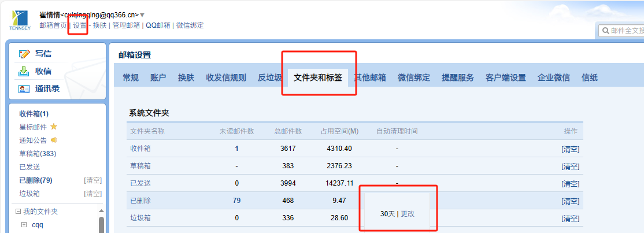Open the account dropdown arrow beside the email address
Viewport: 644px width, 233px height.
pos(143,15)
